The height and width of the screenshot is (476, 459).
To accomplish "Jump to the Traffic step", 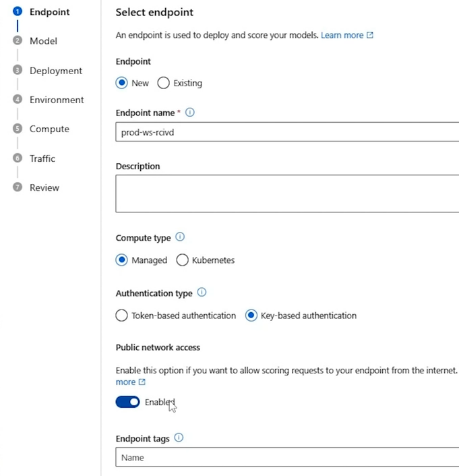I will pos(42,158).
